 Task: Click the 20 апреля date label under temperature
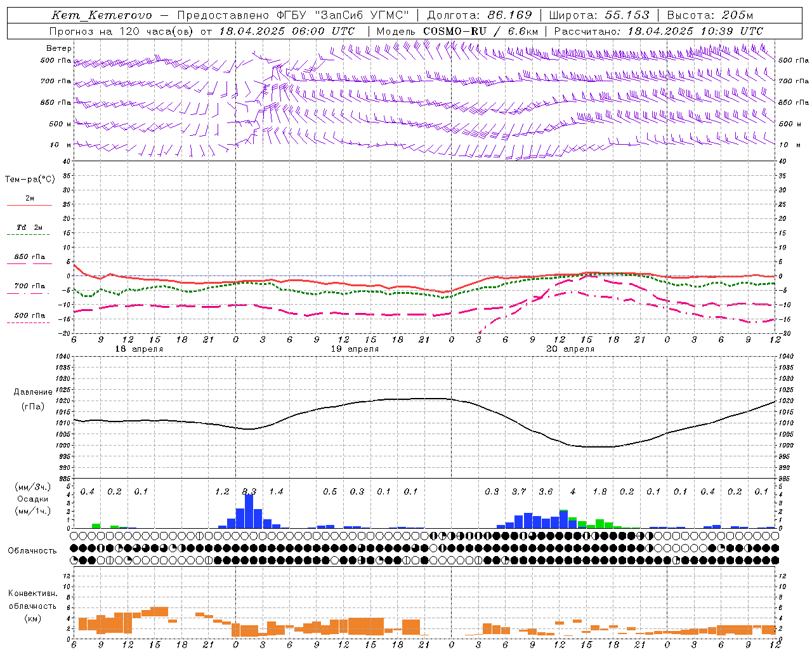pos(570,349)
